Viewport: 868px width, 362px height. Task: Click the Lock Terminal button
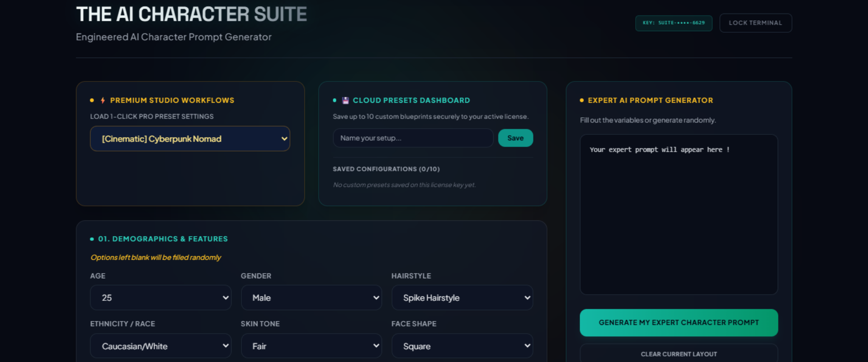point(755,23)
